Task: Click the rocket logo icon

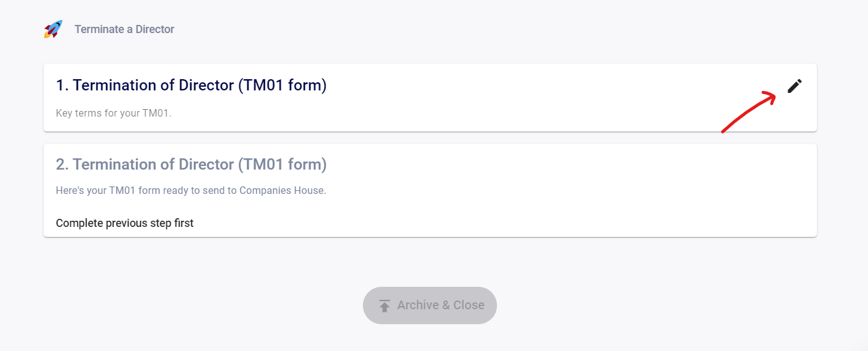Action: tap(53, 29)
